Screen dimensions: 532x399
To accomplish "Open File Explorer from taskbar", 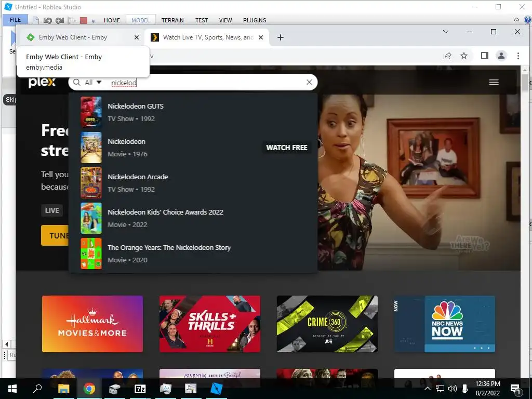I will 63,389.
